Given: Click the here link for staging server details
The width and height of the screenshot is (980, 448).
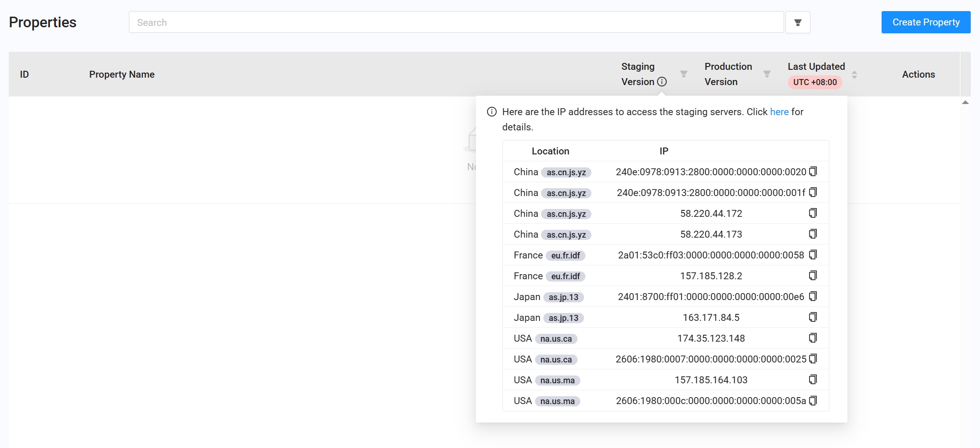Looking at the screenshot, I should [x=779, y=111].
